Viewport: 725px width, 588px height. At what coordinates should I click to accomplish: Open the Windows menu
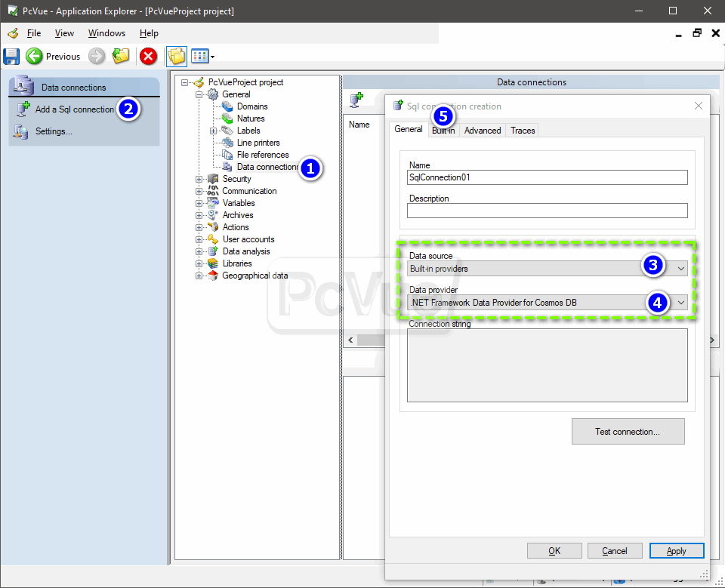pyautogui.click(x=106, y=33)
